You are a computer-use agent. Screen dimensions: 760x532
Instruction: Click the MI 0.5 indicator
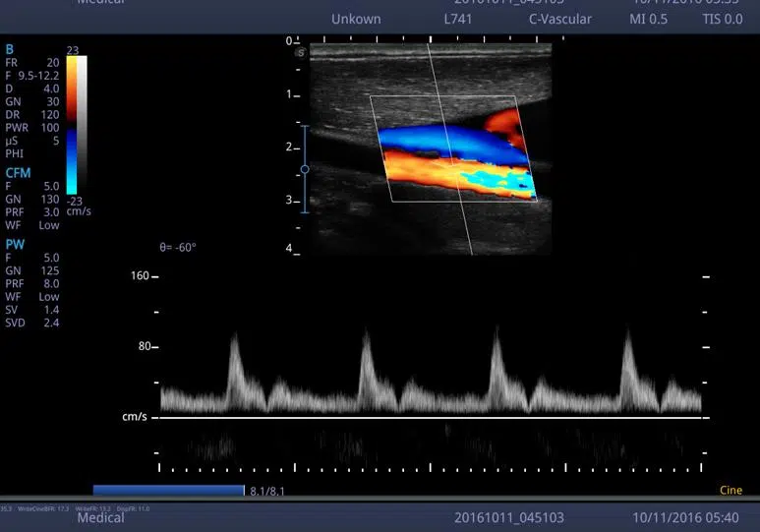[x=648, y=19]
